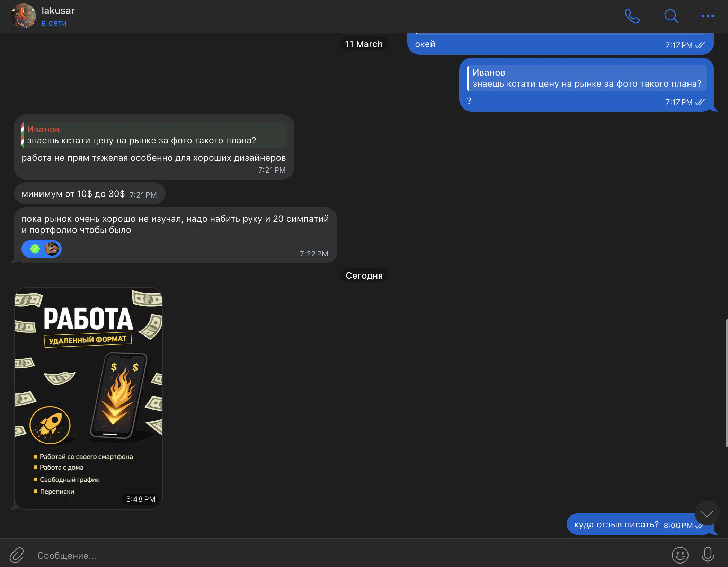The width and height of the screenshot is (728, 567).
Task: Click the "11 March" date badge
Action: click(x=364, y=44)
